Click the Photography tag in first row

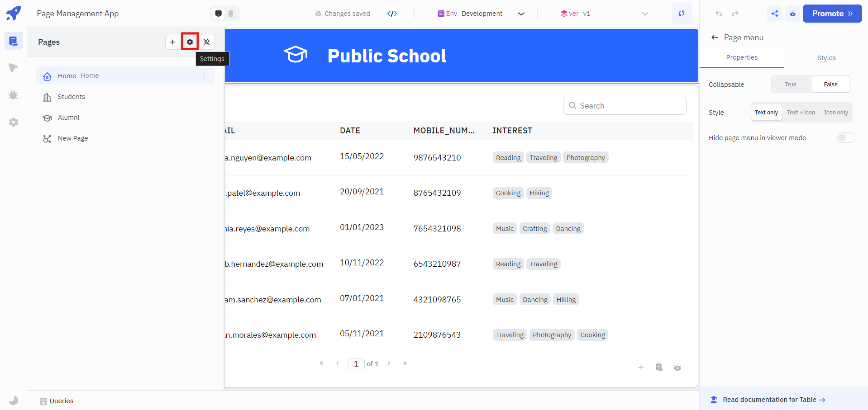tap(586, 158)
